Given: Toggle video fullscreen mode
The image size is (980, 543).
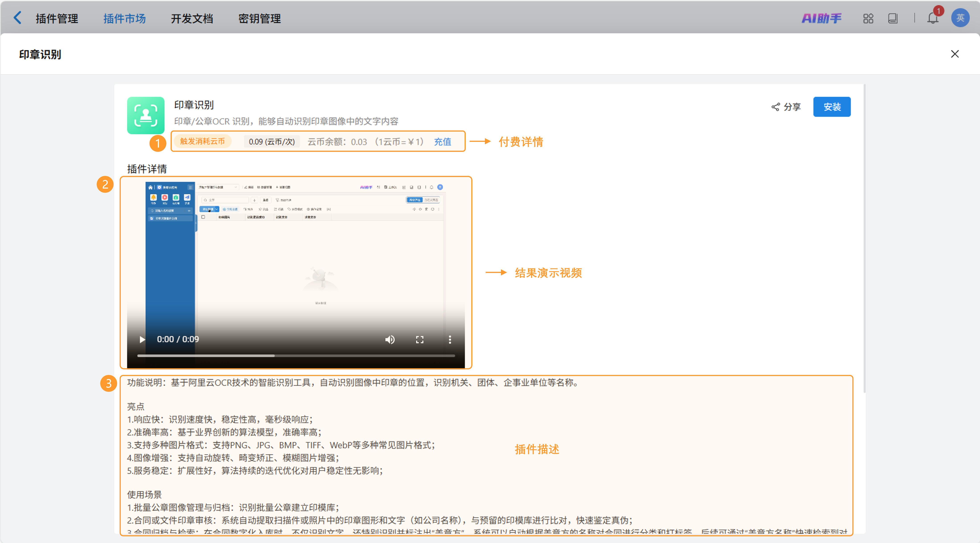Looking at the screenshot, I should coord(419,339).
